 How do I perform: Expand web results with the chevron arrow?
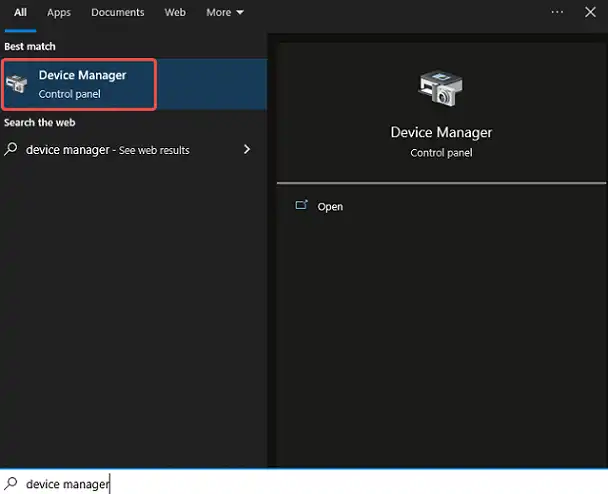pyautogui.click(x=247, y=149)
